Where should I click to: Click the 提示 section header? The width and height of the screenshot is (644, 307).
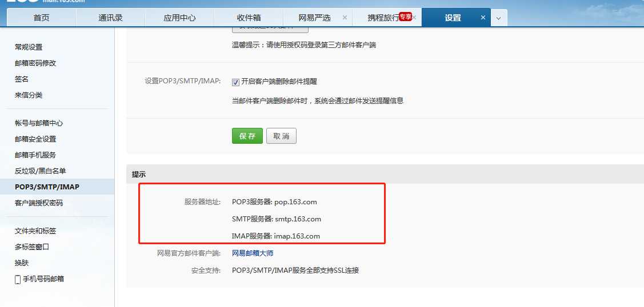(x=139, y=174)
